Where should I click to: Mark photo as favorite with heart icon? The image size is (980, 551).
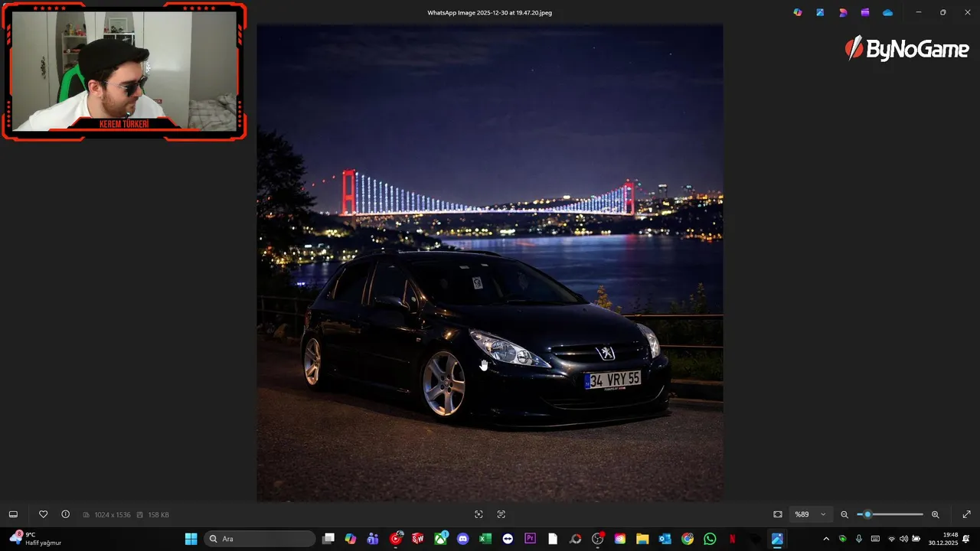coord(44,514)
